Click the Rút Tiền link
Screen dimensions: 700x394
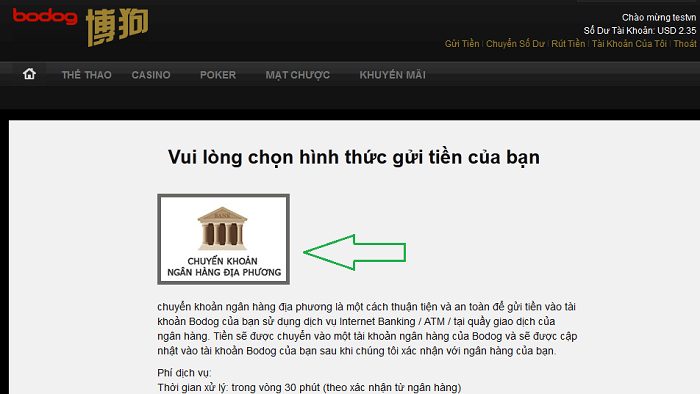click(x=568, y=44)
